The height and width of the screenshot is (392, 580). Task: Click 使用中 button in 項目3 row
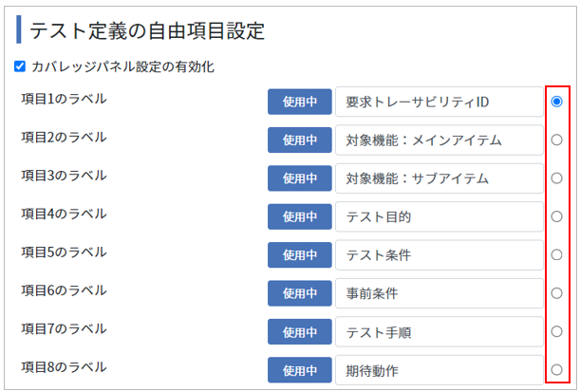[x=300, y=178]
